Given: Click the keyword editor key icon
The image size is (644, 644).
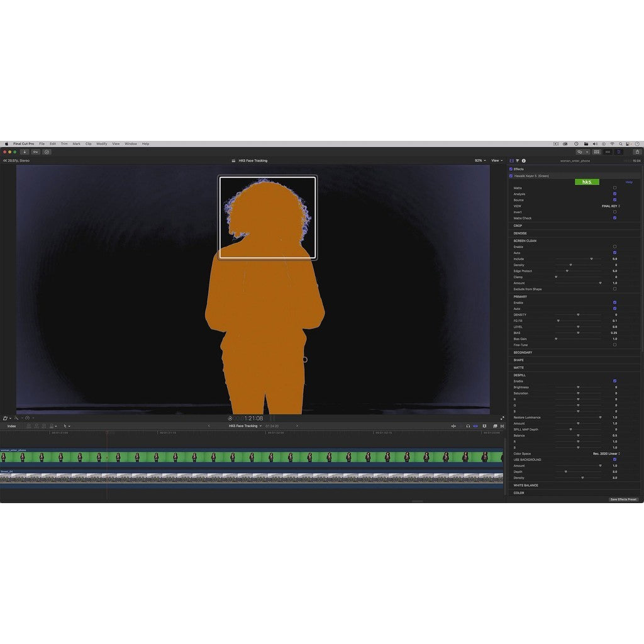Looking at the screenshot, I should point(36,152).
